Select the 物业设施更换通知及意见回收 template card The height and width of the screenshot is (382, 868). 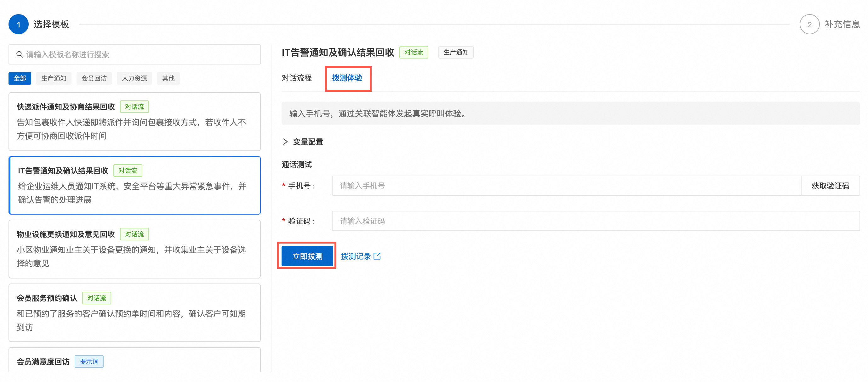tap(135, 249)
